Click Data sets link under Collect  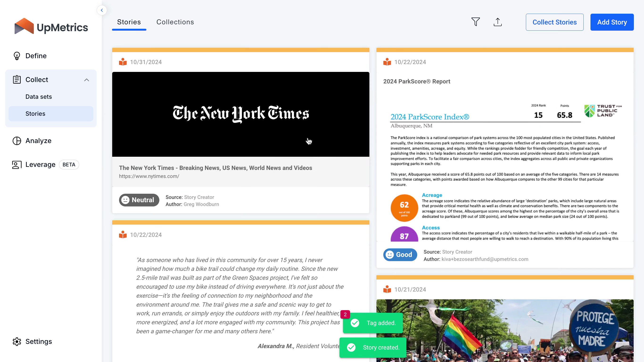click(38, 96)
